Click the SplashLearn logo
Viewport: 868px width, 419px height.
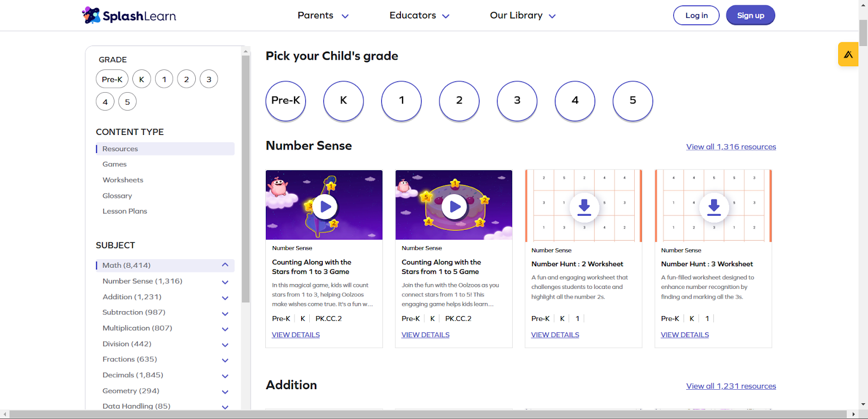[x=129, y=15]
